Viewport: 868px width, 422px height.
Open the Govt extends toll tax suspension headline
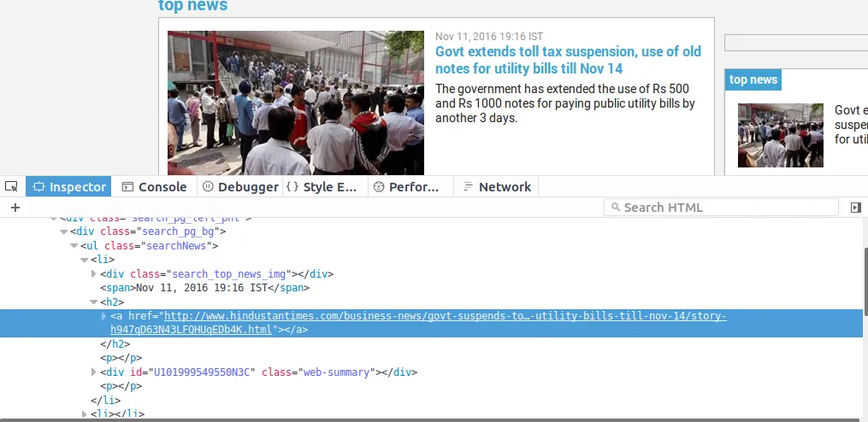(568, 60)
